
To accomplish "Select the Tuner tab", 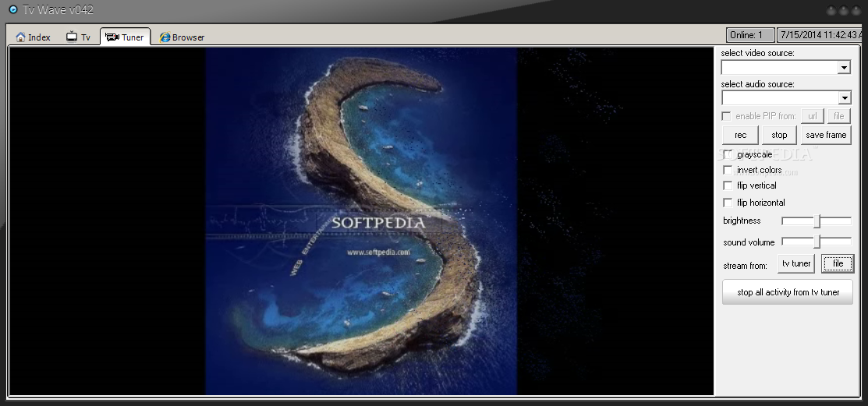I will click(125, 37).
